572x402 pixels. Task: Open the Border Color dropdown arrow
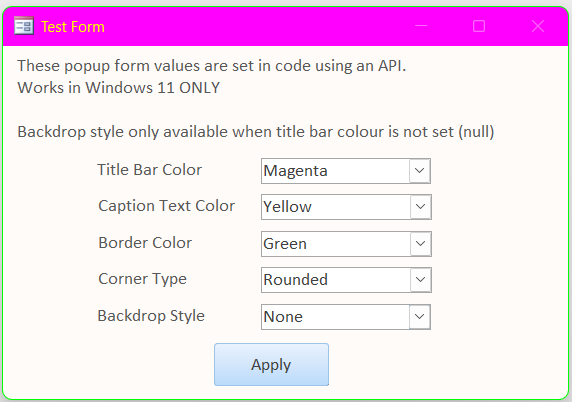pyautogui.click(x=420, y=244)
